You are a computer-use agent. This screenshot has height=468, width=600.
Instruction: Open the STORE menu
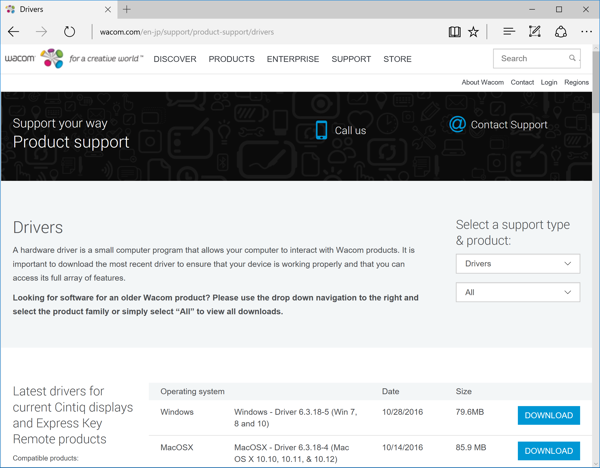[x=398, y=59]
